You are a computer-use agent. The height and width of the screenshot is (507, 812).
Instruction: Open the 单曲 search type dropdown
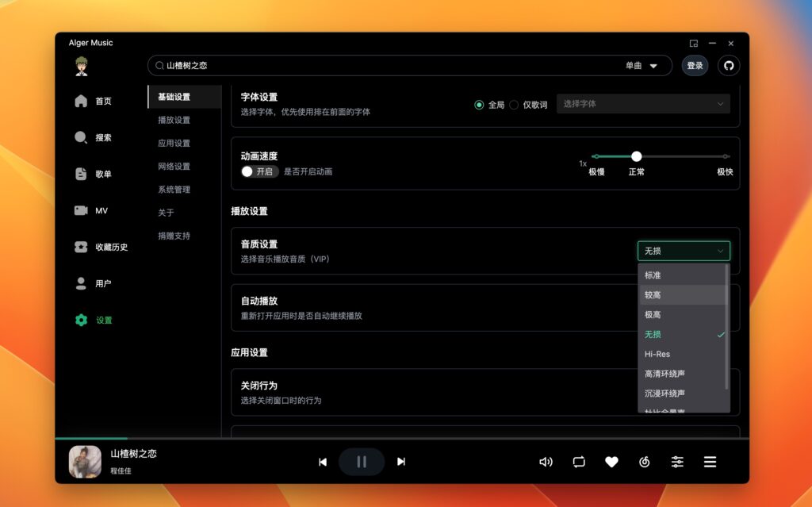[638, 65]
